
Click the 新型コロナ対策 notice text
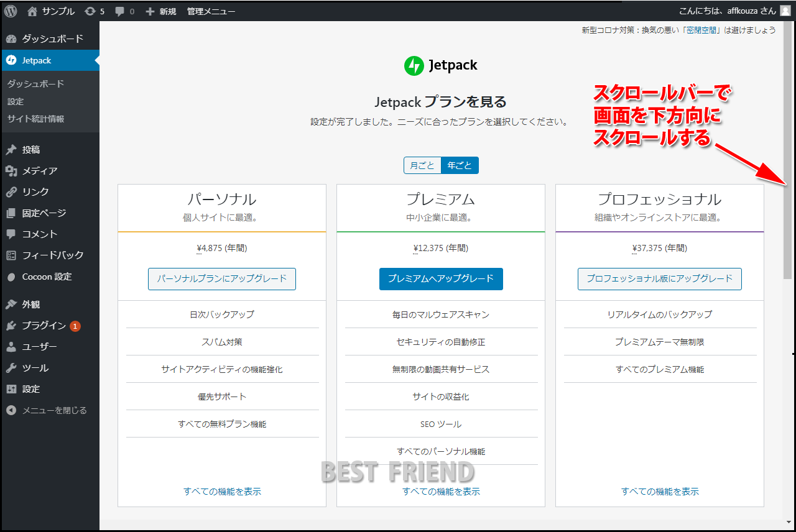[x=679, y=30]
